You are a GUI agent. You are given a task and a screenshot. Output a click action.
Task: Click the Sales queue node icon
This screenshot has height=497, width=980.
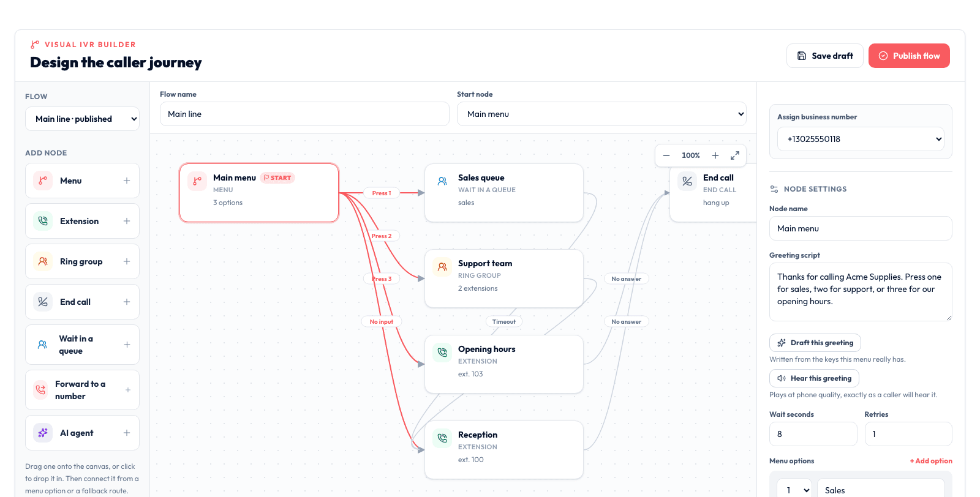[x=442, y=181]
